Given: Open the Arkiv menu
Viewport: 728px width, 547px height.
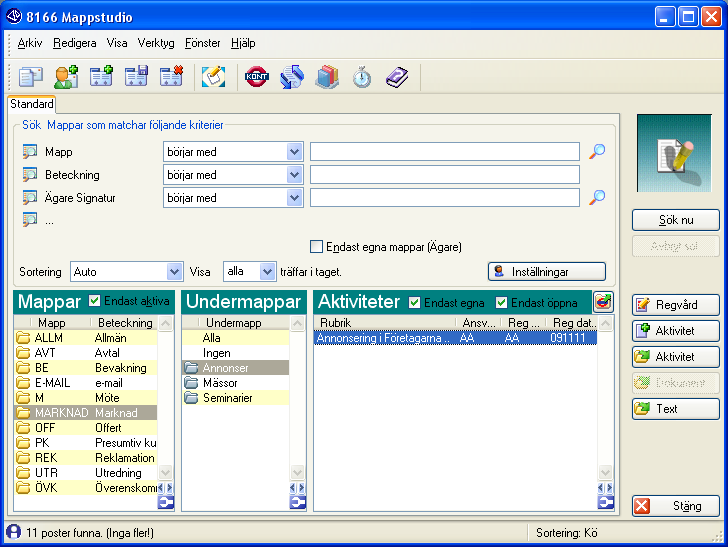Looking at the screenshot, I should click(x=30, y=43).
